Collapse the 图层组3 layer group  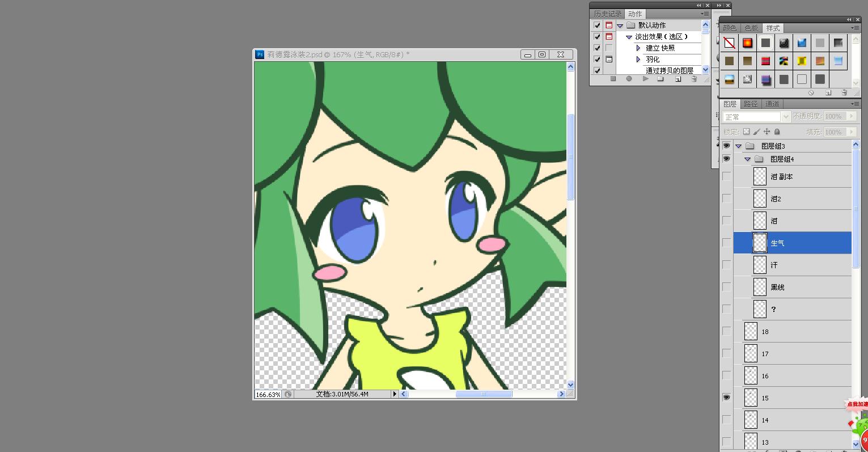(x=738, y=146)
